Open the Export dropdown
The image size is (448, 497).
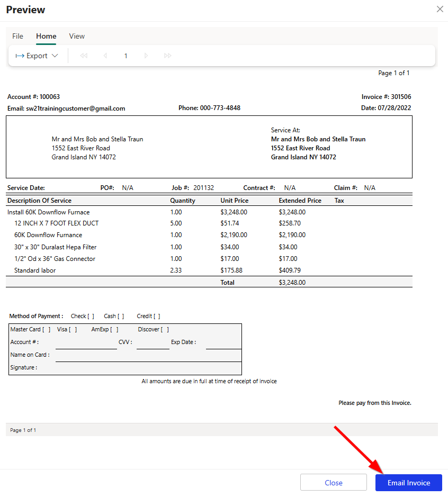(x=37, y=56)
